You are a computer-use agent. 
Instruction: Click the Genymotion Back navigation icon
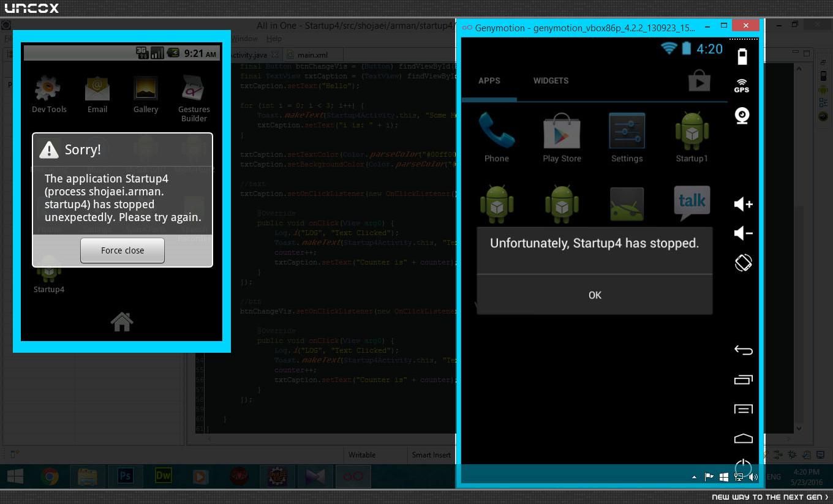click(743, 350)
